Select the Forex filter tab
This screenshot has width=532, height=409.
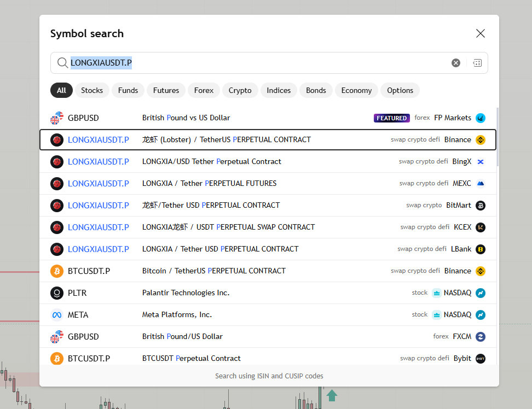[204, 90]
